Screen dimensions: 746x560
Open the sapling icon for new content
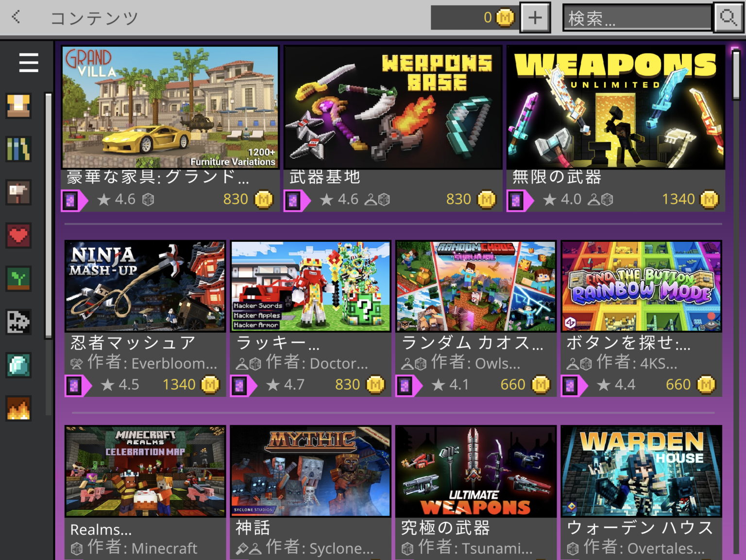click(x=18, y=279)
